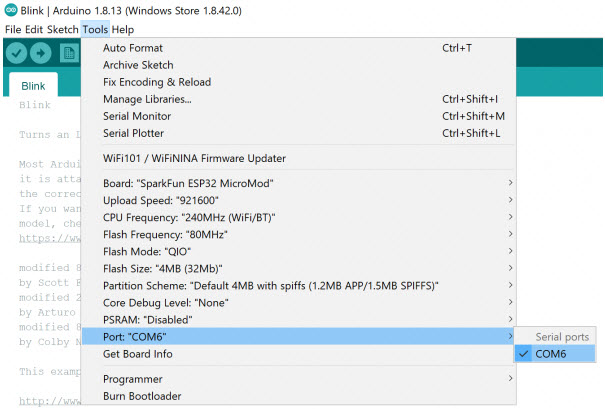Viewport: 605px width, 409px height.
Task: Select Manage Libraries... menu entry
Action: pos(147,99)
